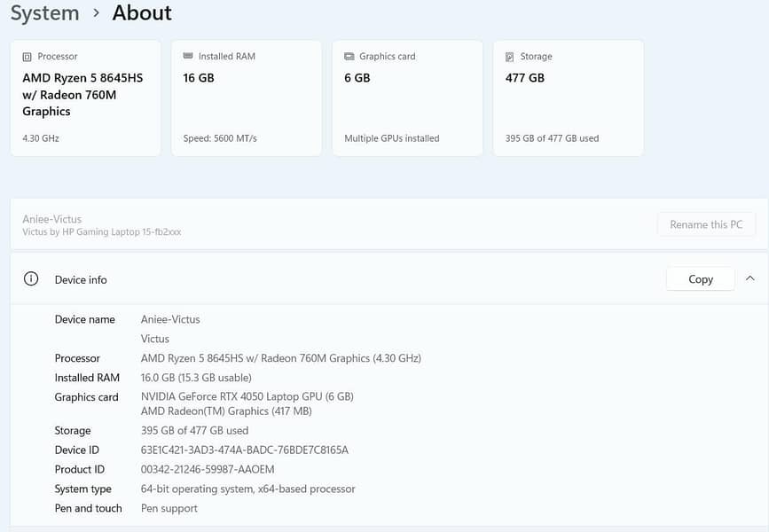Screen dimensions: 769x532
Task: Click the System type label
Action: click(x=82, y=489)
